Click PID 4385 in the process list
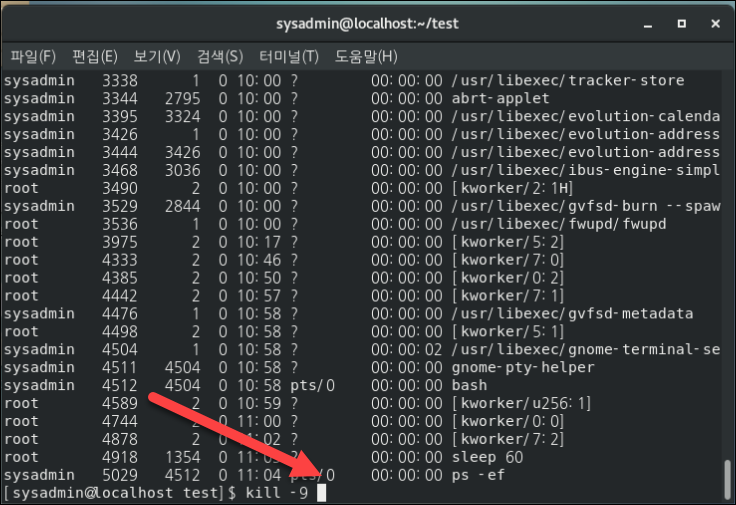736x505 pixels. pyautogui.click(x=120, y=278)
